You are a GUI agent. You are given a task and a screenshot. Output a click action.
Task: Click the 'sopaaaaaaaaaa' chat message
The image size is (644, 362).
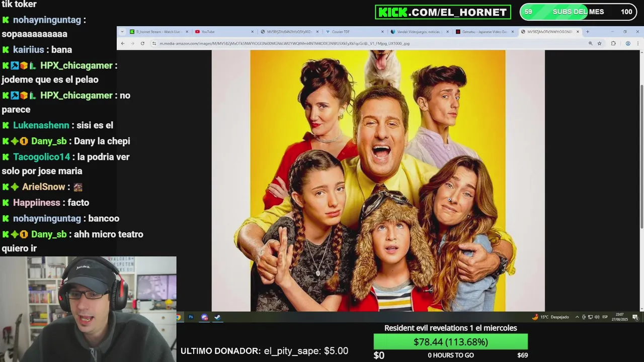tap(34, 34)
